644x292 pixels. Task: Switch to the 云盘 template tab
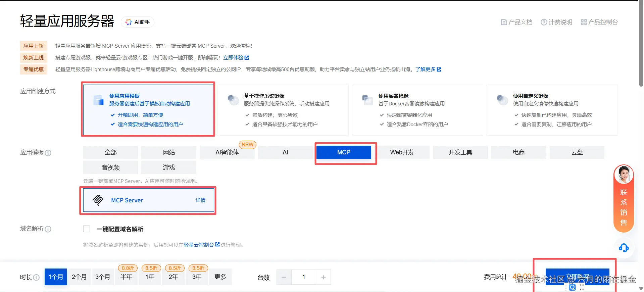(577, 152)
